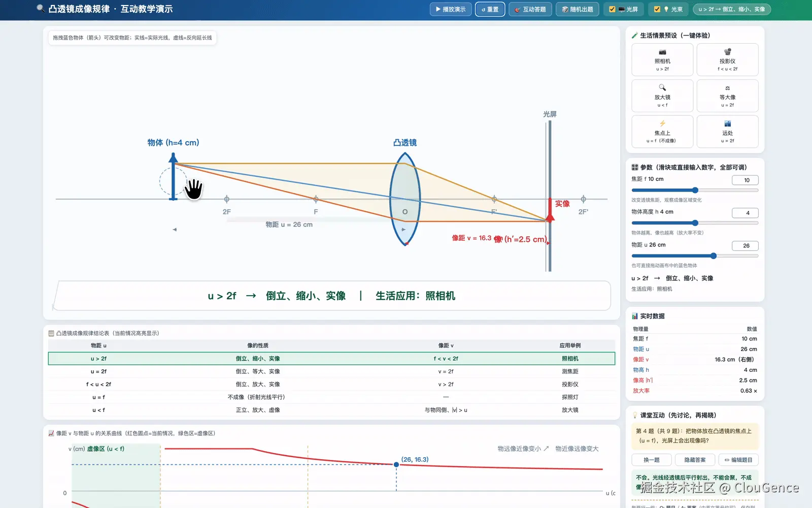Select the 投影仪 projector preset
The image size is (812, 508).
(727, 60)
